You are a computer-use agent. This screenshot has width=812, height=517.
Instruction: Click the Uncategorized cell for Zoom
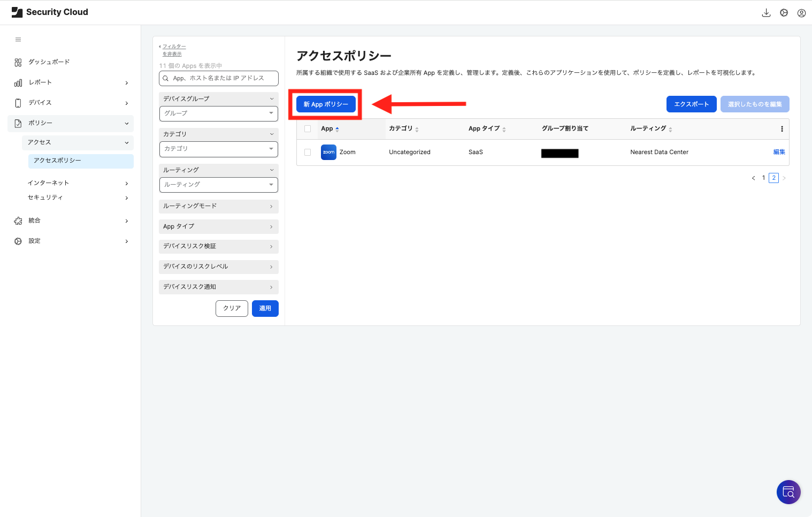tap(410, 153)
